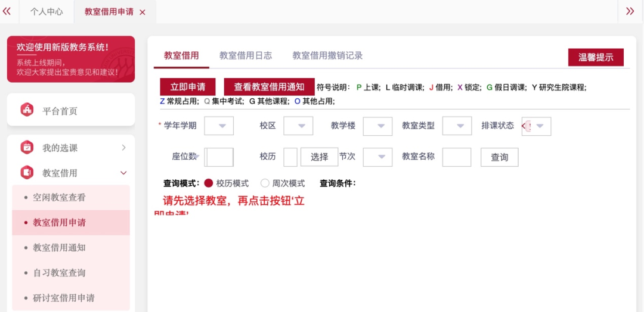Open 空闲教室查看 in sidebar
The height and width of the screenshot is (312, 644).
click(x=59, y=197)
